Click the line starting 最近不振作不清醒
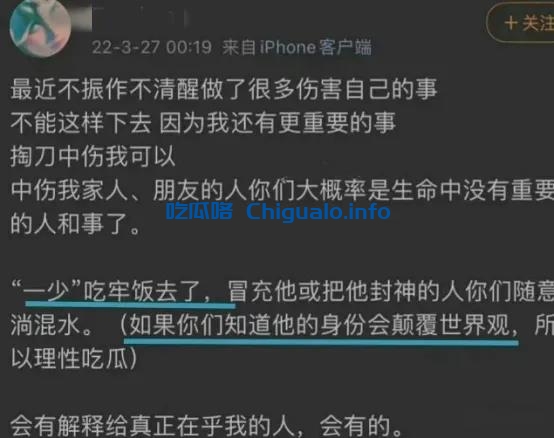The height and width of the screenshot is (438, 554). click(224, 89)
